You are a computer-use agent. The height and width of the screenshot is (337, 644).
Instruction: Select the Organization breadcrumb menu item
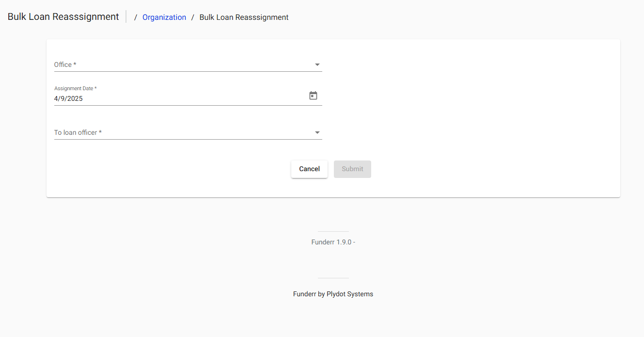164,17
